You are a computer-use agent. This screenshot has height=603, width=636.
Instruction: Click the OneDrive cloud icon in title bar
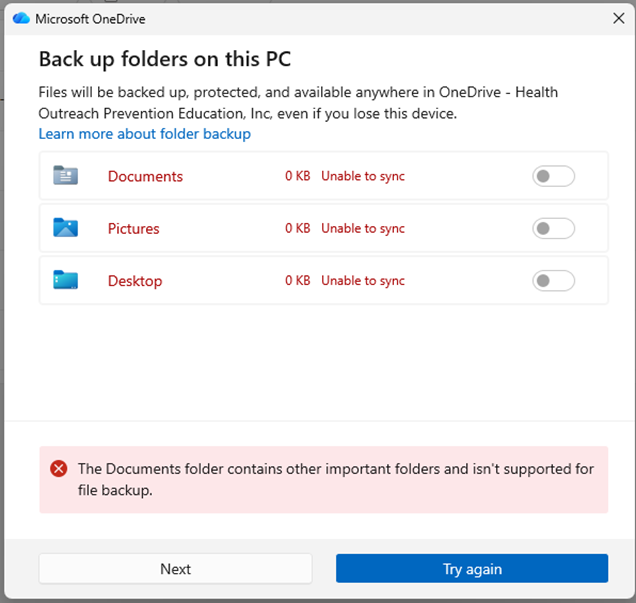[21, 18]
